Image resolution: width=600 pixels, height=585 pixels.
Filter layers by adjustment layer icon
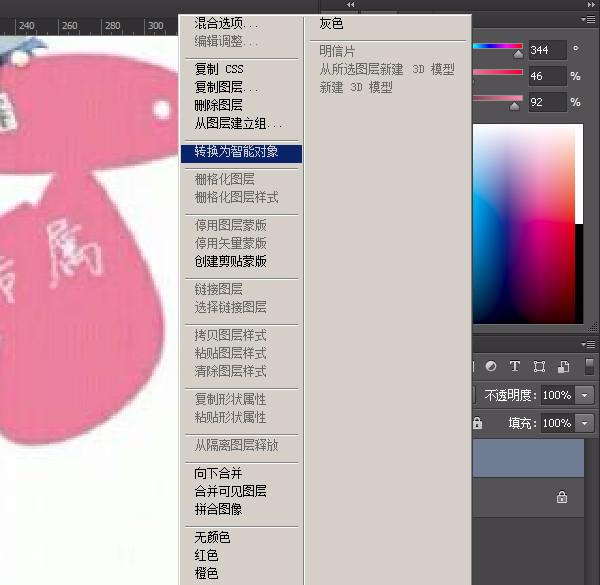click(x=493, y=367)
